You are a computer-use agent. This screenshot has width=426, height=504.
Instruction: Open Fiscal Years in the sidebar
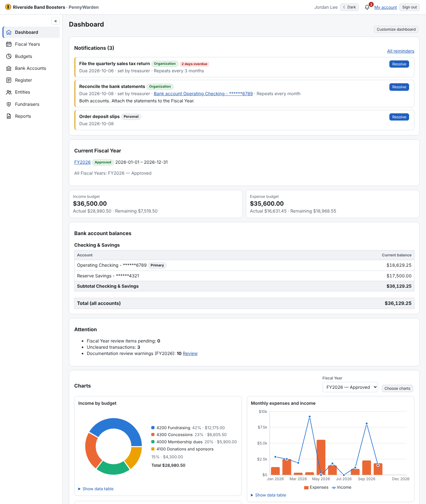click(x=31, y=44)
